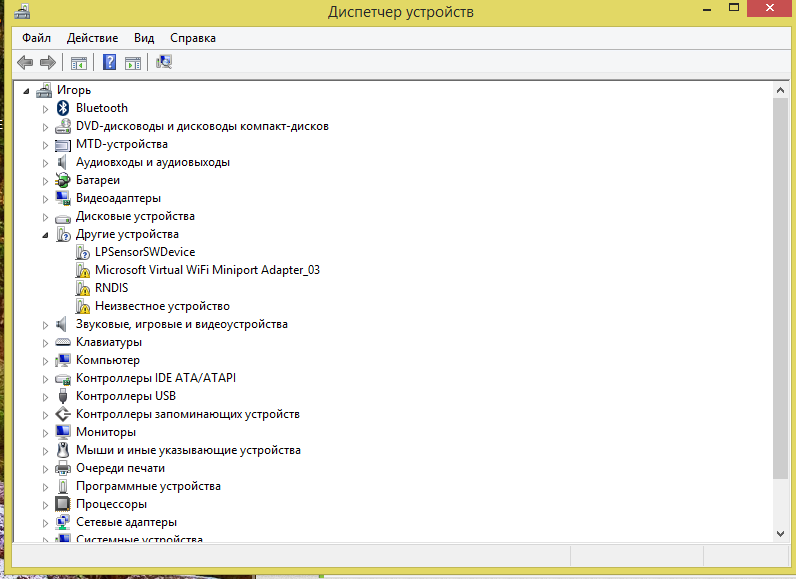Click the scan for hardware changes icon
Screen dimensions: 796x579
[x=164, y=63]
